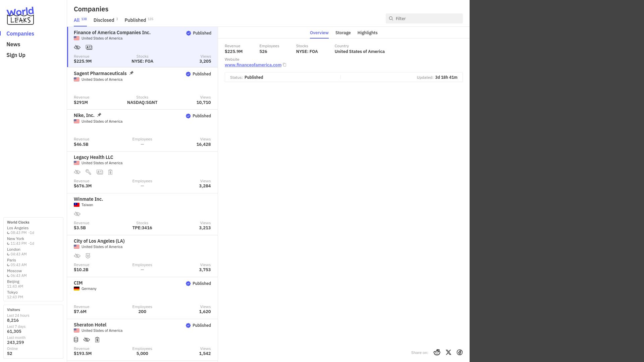The height and width of the screenshot is (362, 644).
Task: Open News in the sidebar
Action: coord(13,44)
